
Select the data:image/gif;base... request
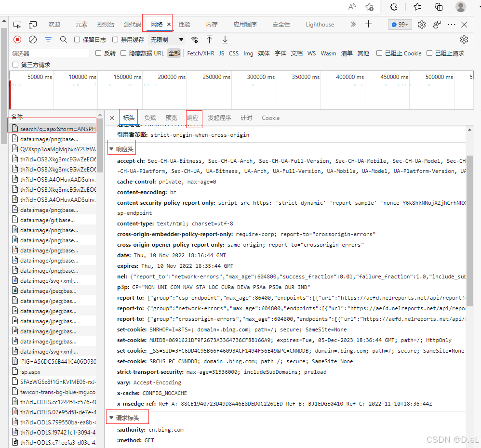53,220
